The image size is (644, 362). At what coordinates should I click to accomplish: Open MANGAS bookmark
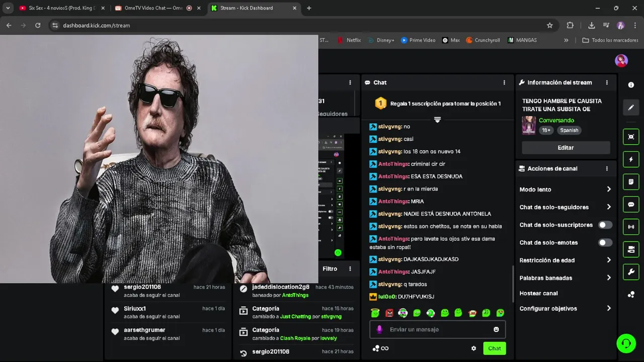[x=522, y=40]
